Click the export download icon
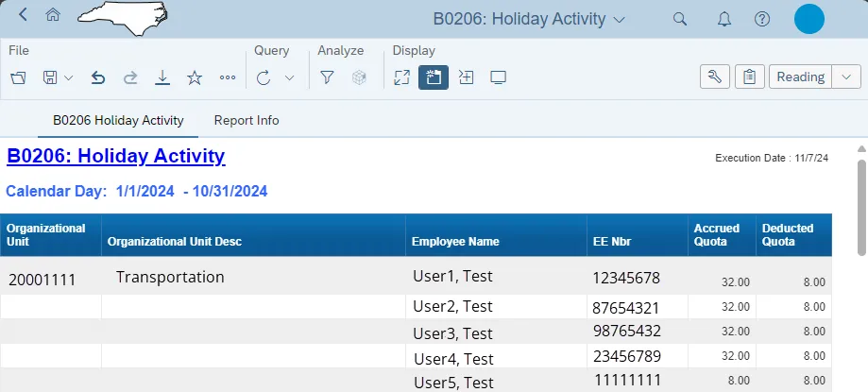868x392 pixels. (162, 77)
